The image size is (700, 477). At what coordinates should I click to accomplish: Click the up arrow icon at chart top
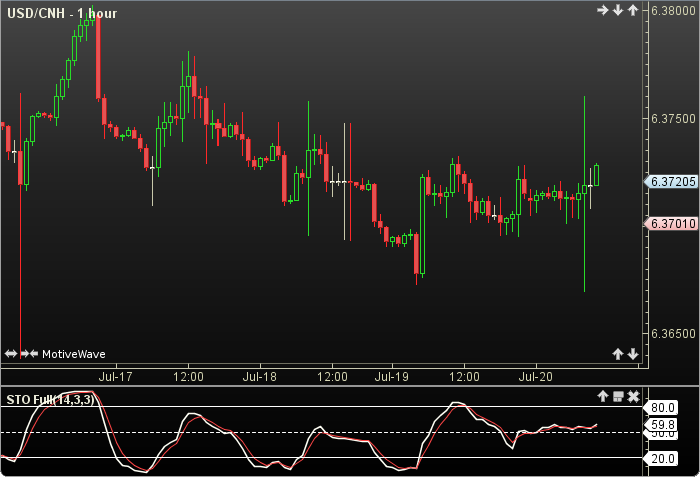tap(633, 10)
